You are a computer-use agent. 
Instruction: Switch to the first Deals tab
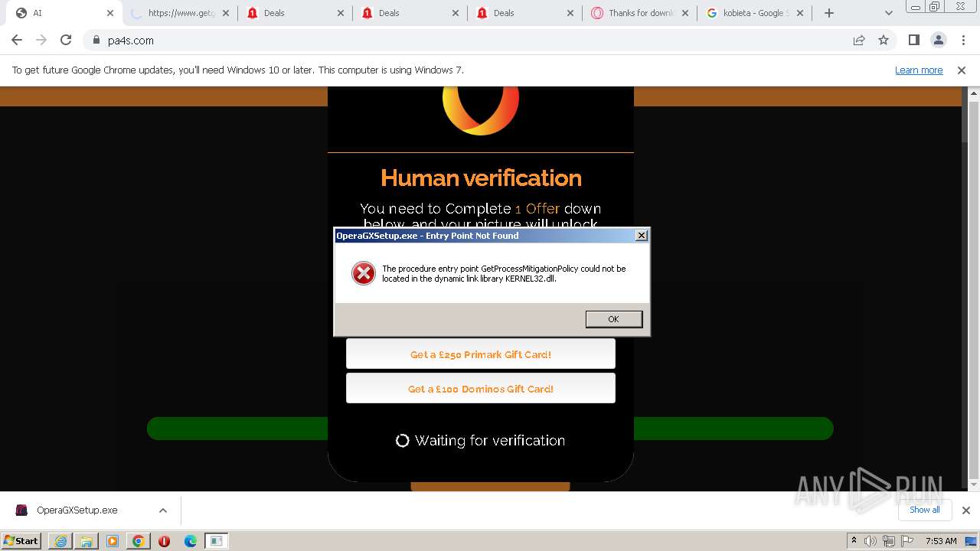295,13
